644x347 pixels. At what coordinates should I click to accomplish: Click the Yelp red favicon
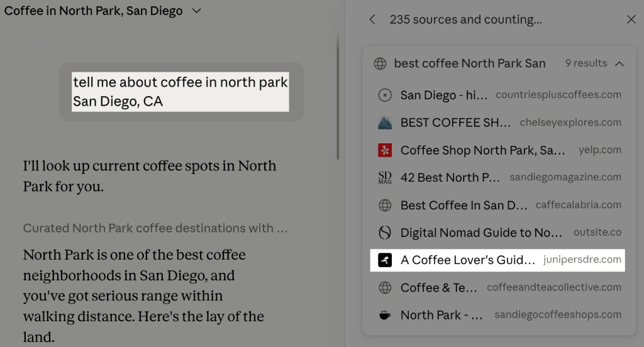[x=385, y=150]
